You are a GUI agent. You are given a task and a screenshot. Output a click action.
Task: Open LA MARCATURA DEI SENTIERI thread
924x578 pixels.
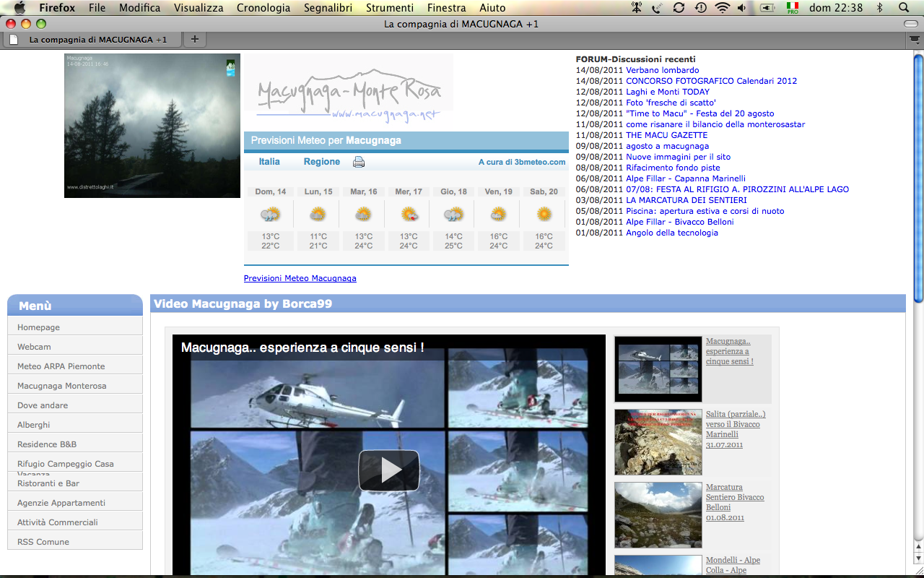[x=687, y=200]
